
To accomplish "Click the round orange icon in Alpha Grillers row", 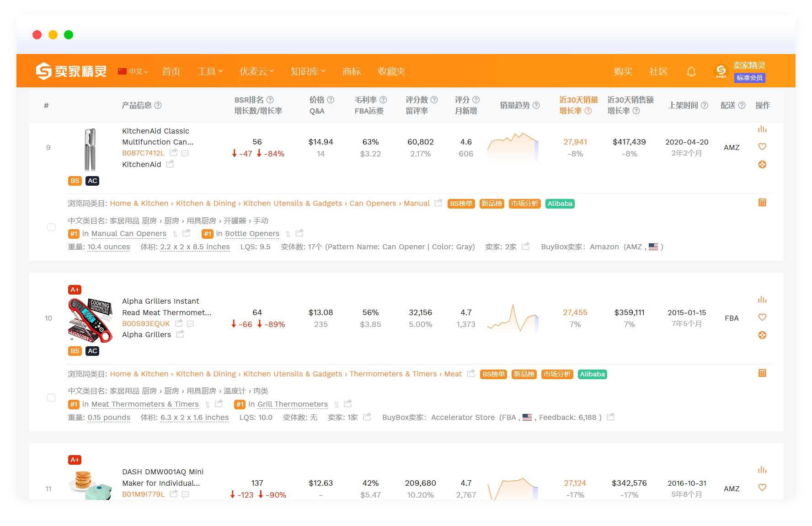I will point(762,335).
